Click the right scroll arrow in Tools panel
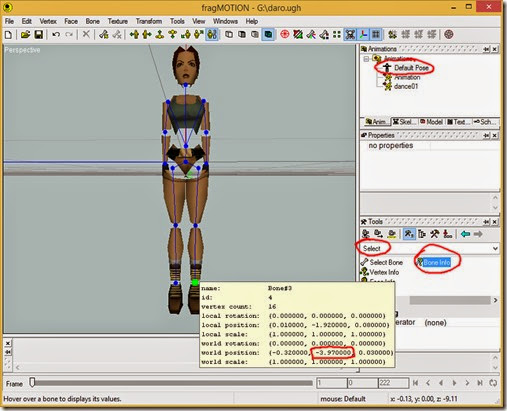Screen dimensions: 507x411 [x=495, y=300]
